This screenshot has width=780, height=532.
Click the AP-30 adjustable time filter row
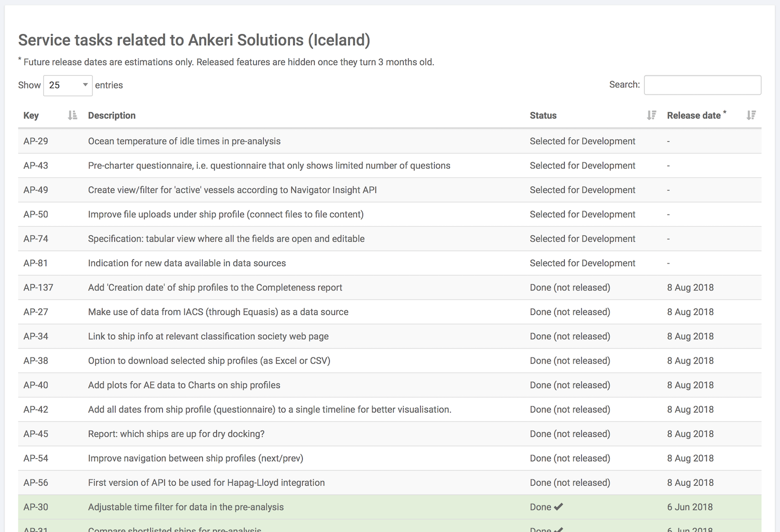click(186, 508)
